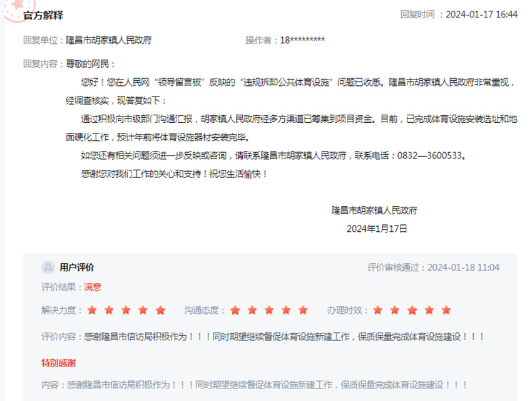Image resolution: width=532 pixels, height=401 pixels.
Task: Click the second star under 沟通态度
Action: click(x=252, y=310)
